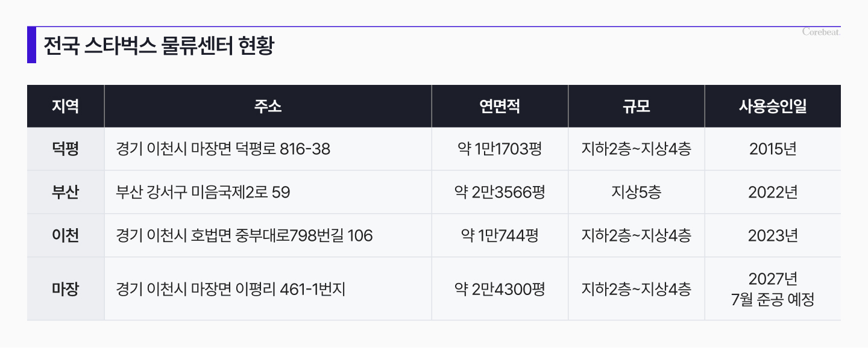Click the Corebeat watermark logo
Viewport: 868px width, 348px height.
[x=821, y=32]
